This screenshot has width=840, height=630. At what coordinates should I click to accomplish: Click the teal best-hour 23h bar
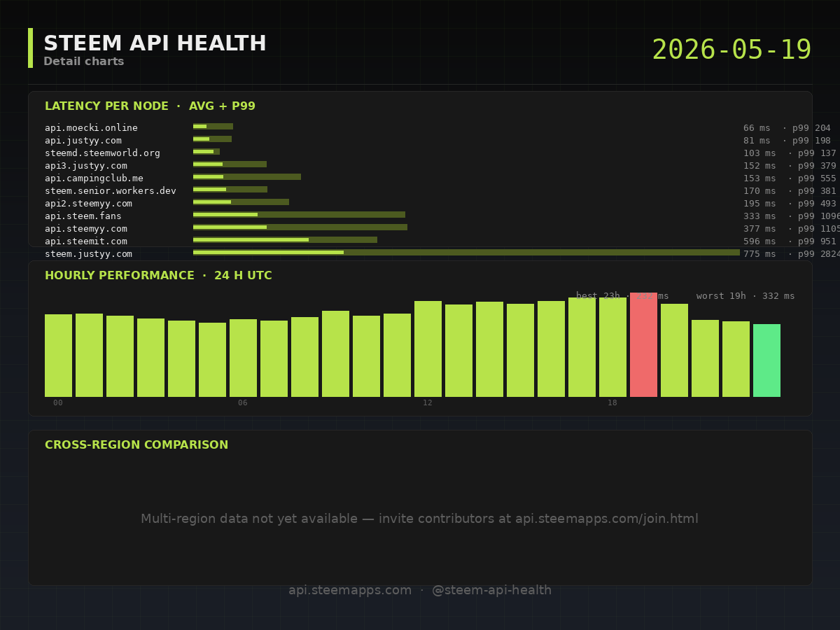[x=766, y=360]
